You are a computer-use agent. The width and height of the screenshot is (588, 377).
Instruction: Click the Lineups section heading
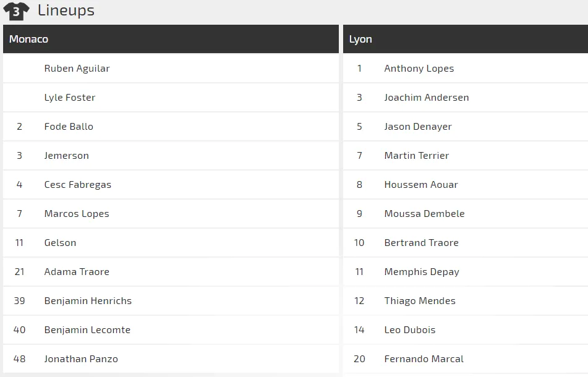[66, 11]
